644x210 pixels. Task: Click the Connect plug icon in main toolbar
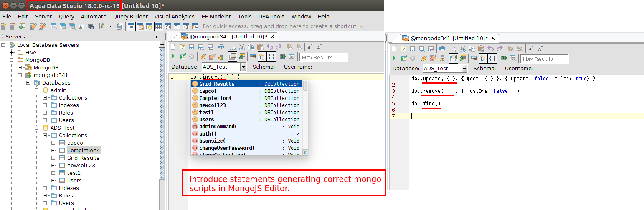pos(33,26)
